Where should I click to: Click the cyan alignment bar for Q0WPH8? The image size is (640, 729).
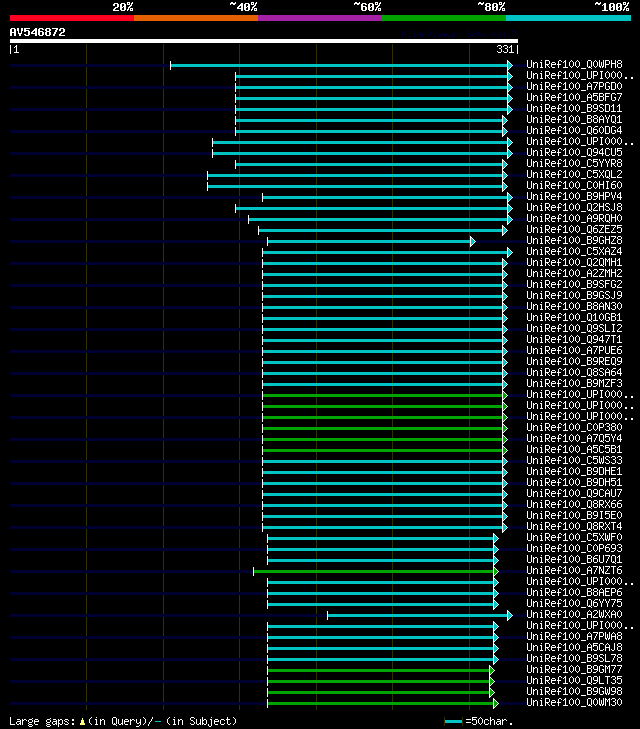tap(341, 65)
